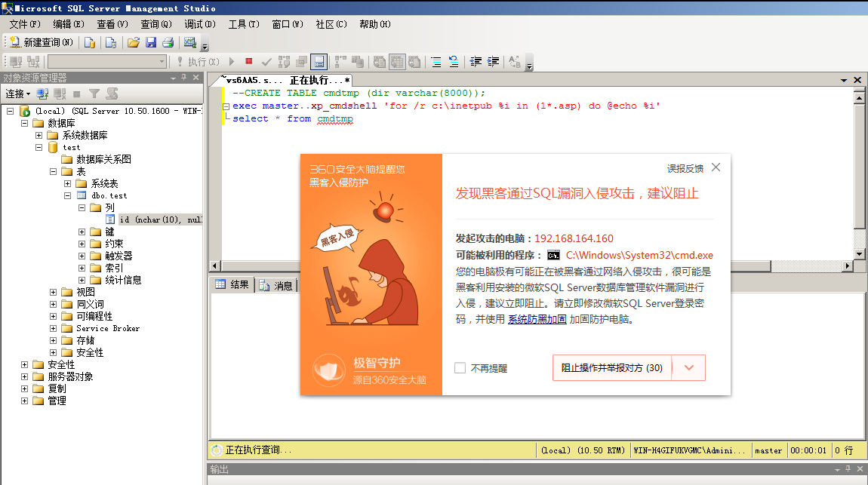Select the vs6AA5.s... query document tab

click(x=285, y=80)
